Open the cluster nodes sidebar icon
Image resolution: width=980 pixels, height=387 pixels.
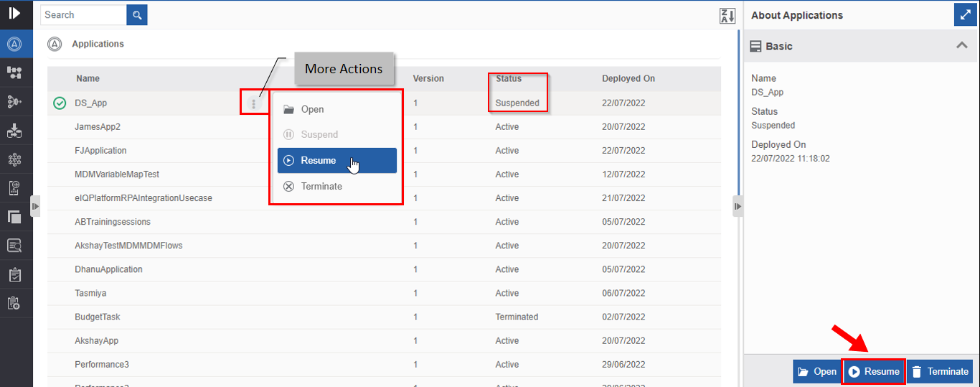(x=14, y=159)
